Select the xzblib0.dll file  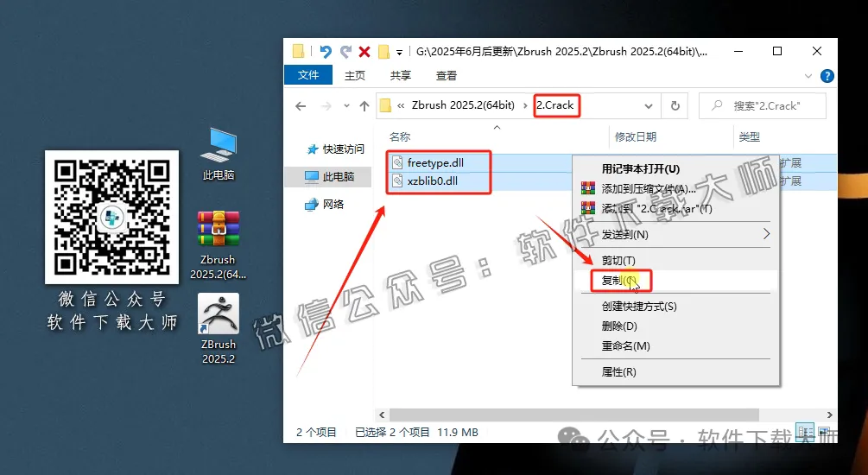pos(433,181)
